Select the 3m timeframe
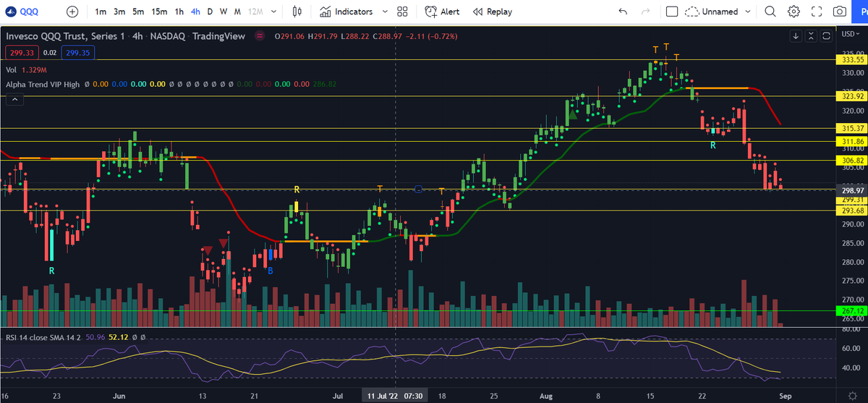 119,12
